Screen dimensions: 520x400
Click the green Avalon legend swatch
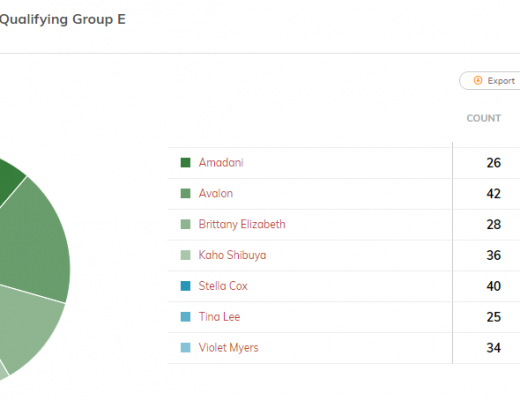click(185, 193)
